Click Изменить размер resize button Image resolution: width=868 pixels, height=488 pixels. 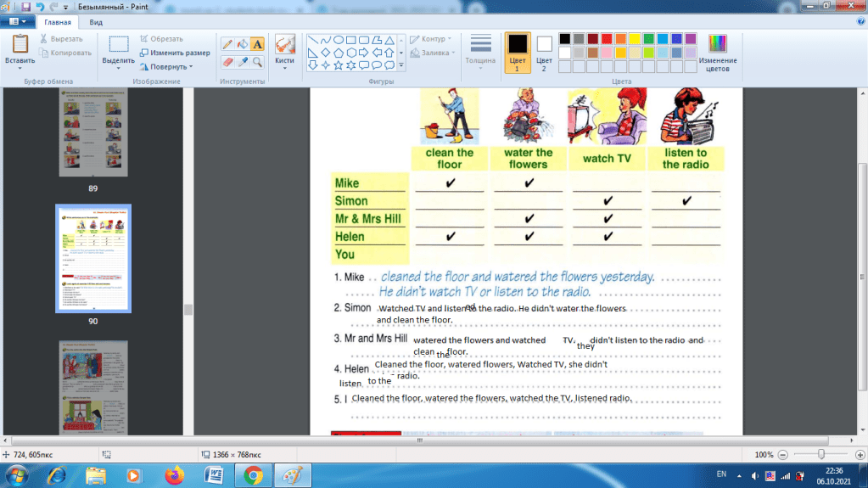pos(175,53)
